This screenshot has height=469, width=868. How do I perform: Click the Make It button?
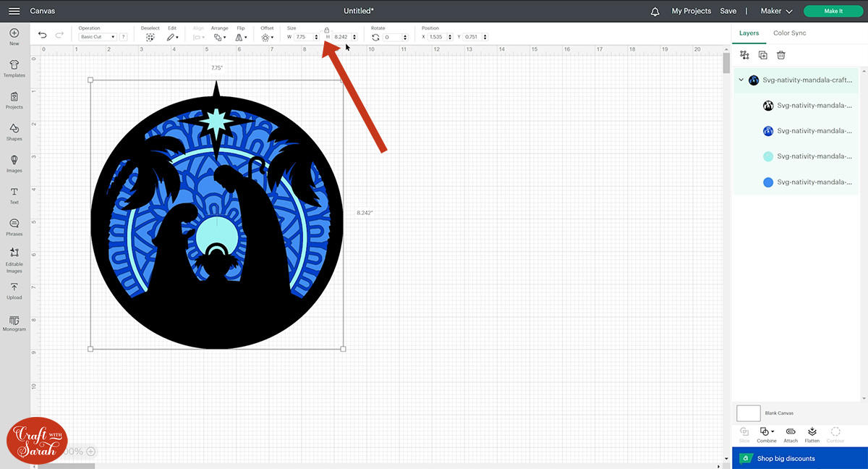(833, 11)
